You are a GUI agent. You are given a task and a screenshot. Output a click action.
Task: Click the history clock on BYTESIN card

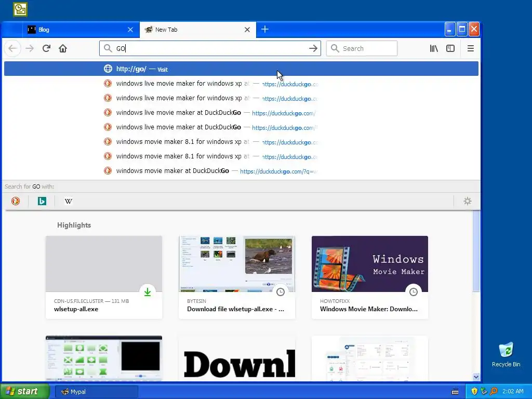pos(281,292)
